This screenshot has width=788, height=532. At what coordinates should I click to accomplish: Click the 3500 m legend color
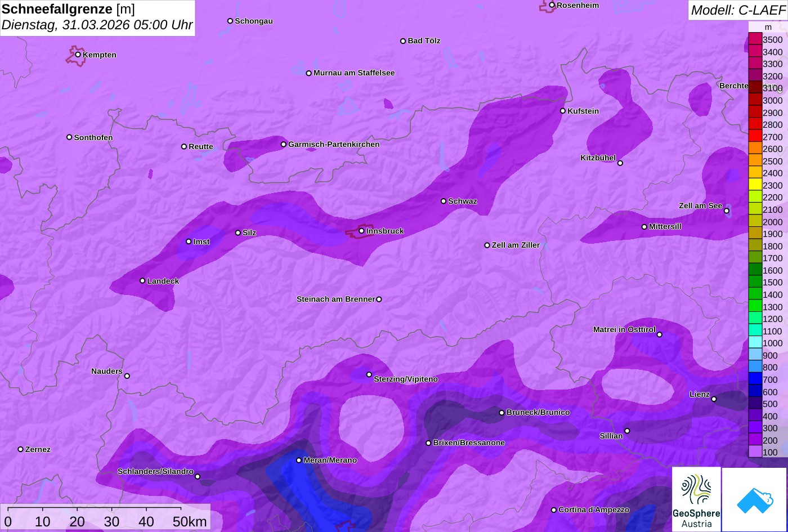tap(755, 39)
